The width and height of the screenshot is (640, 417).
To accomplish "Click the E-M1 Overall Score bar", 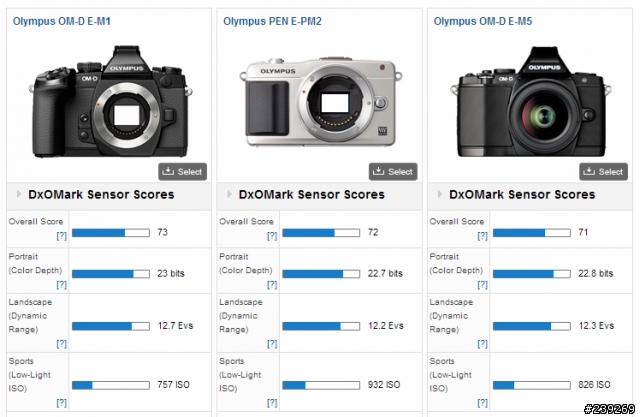I will (x=111, y=233).
